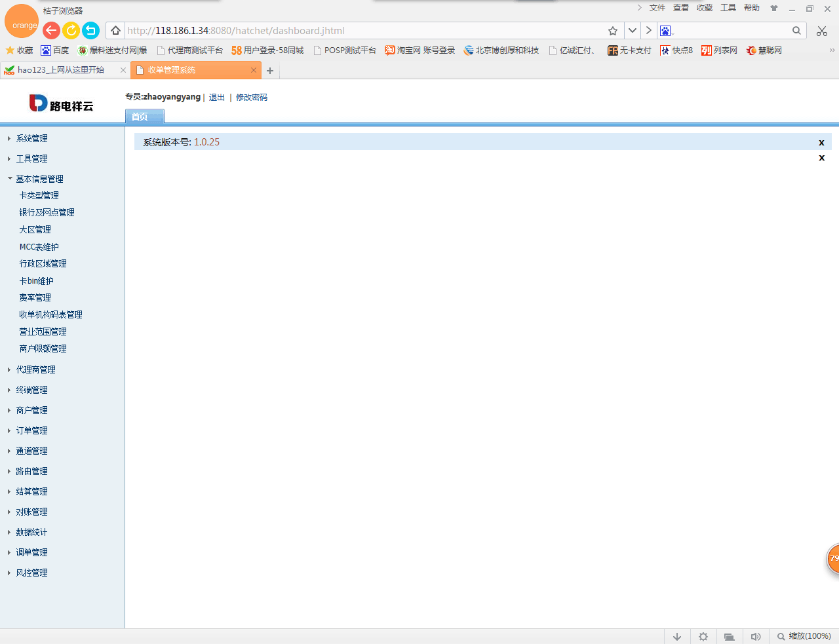Click the second x below version bar
This screenshot has height=644, width=839.
pyautogui.click(x=821, y=157)
